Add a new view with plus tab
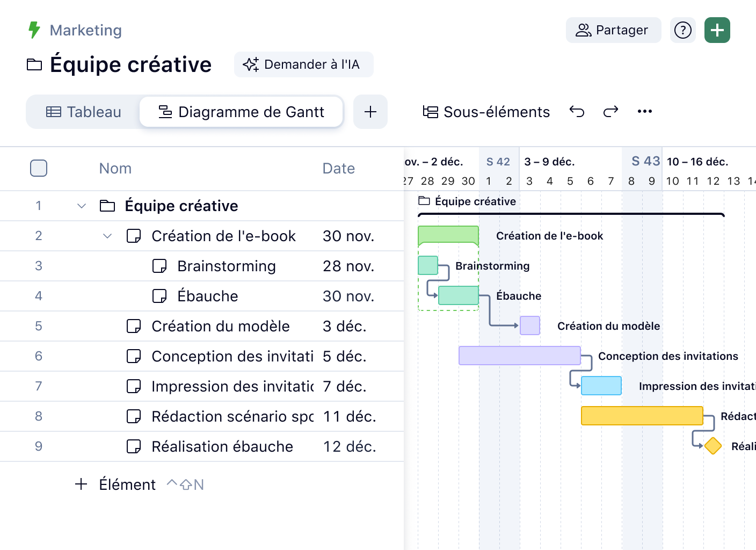This screenshot has width=756, height=550. coord(370,112)
